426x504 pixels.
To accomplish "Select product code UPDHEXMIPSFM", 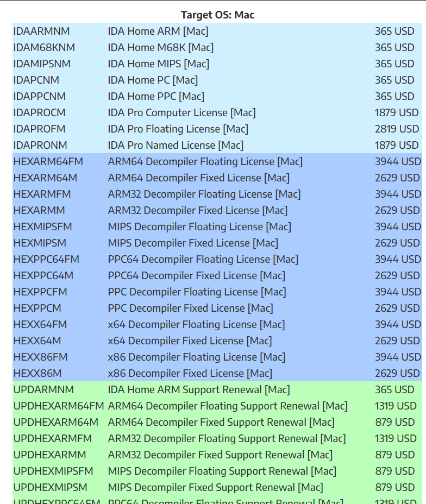I will 53,471.
